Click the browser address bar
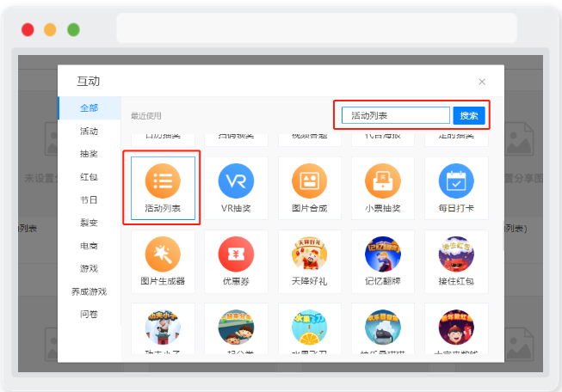The image size is (562, 392). click(317, 28)
